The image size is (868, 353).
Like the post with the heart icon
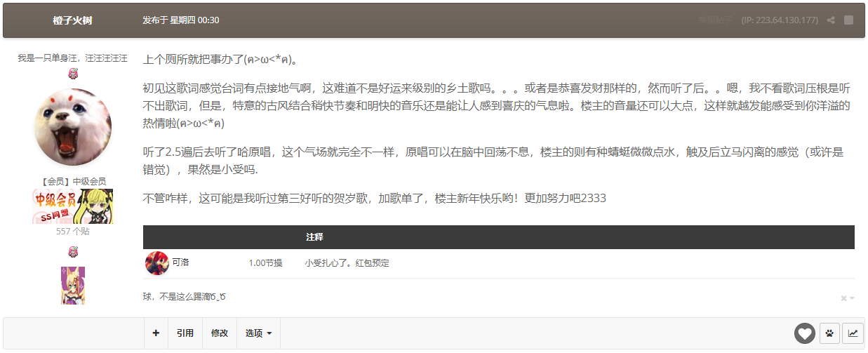(x=804, y=333)
